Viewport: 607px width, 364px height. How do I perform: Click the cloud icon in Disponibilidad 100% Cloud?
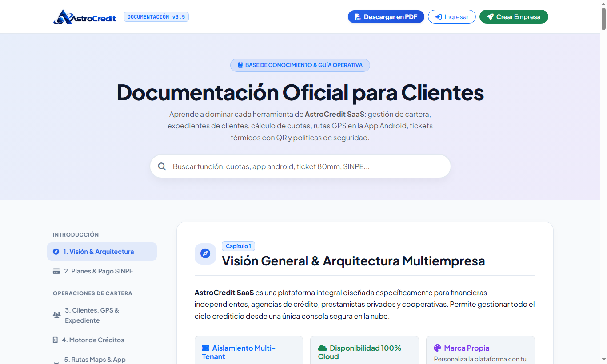(x=323, y=348)
